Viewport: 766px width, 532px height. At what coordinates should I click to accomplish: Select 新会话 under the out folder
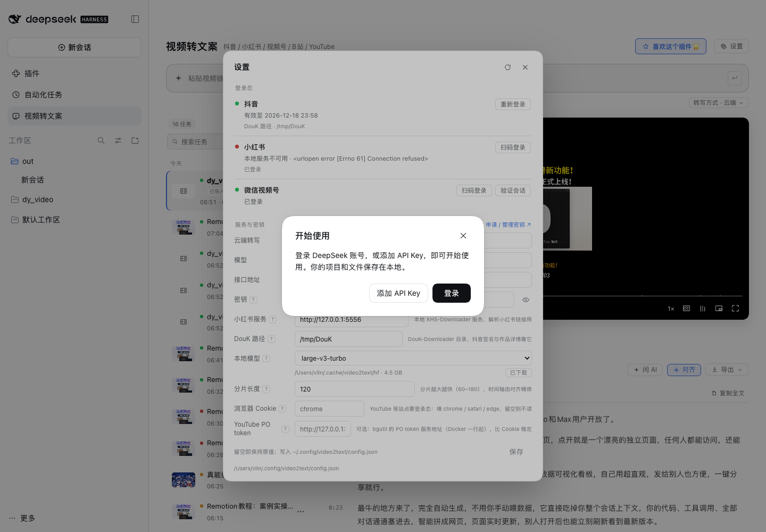[x=74, y=180]
